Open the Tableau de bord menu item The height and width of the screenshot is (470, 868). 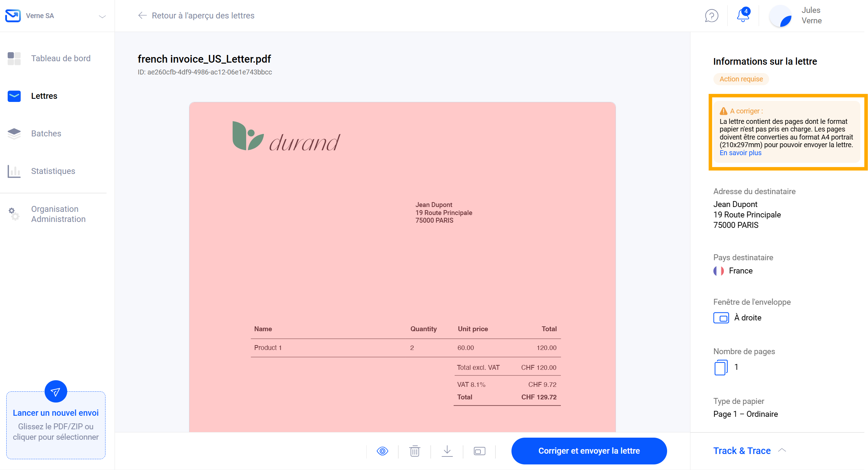point(61,58)
